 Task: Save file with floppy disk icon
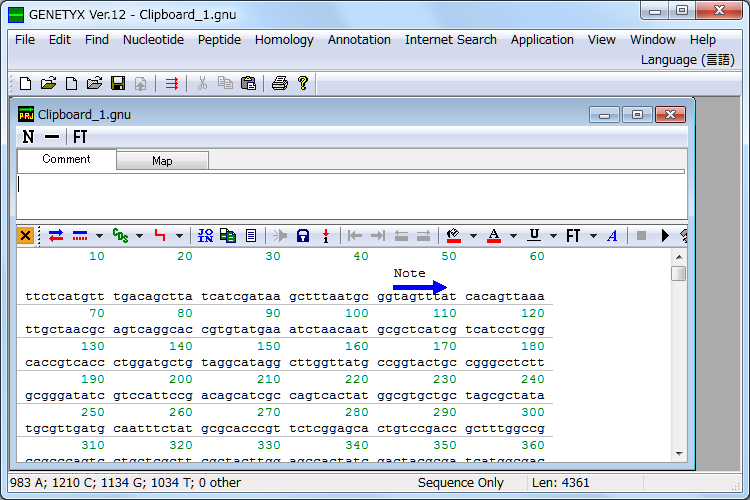coord(118,83)
